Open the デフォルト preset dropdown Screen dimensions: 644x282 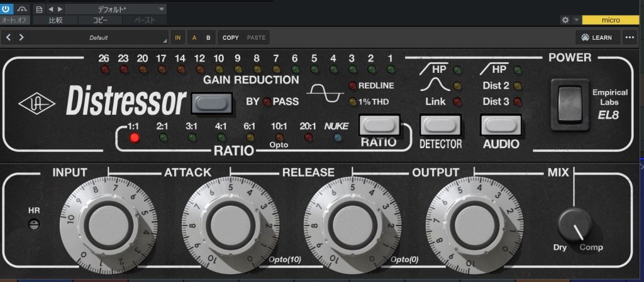point(116,9)
